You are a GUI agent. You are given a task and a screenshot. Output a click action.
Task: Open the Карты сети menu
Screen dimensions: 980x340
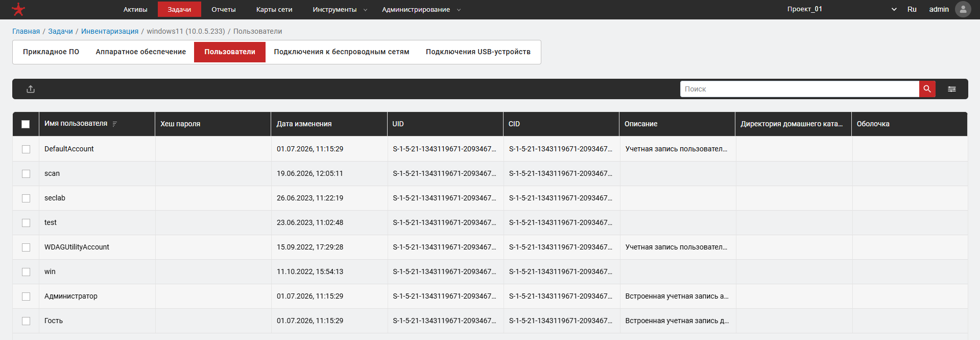(274, 9)
